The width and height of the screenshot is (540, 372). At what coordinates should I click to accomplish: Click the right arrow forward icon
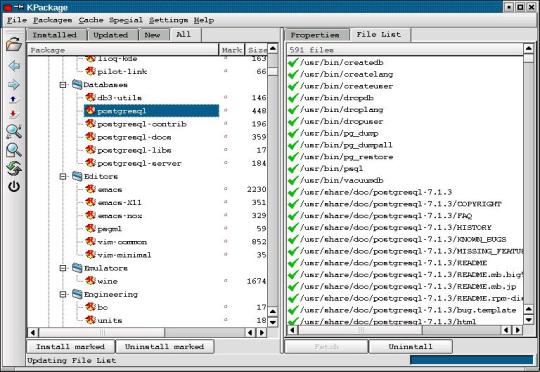coord(14,84)
